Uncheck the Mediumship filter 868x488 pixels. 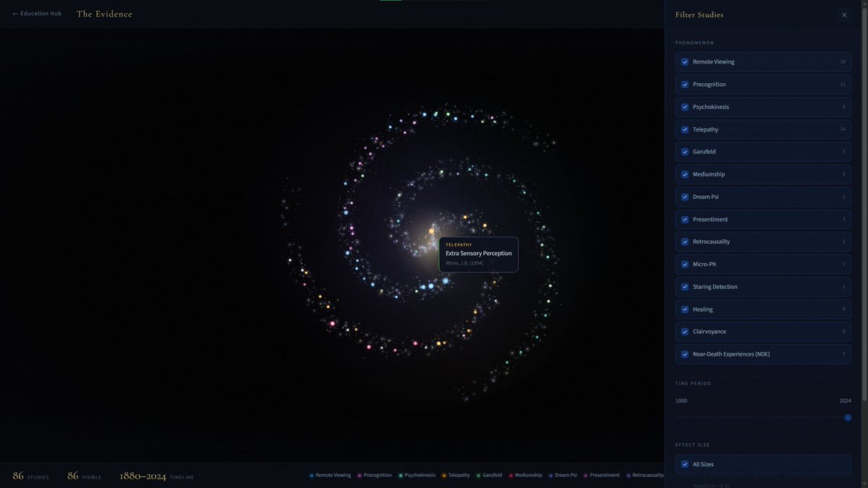click(x=685, y=174)
